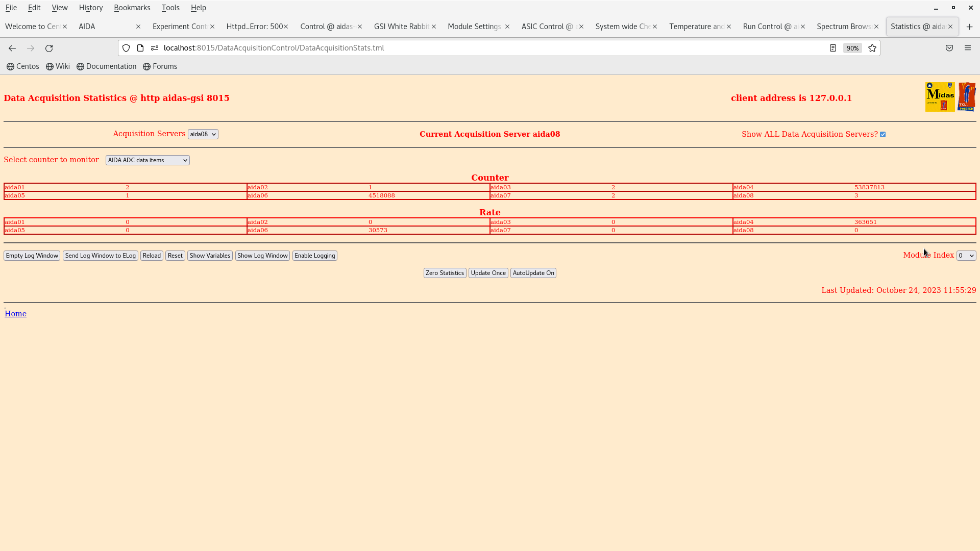
Task: Enable Logging for data acquisition
Action: (x=314, y=255)
